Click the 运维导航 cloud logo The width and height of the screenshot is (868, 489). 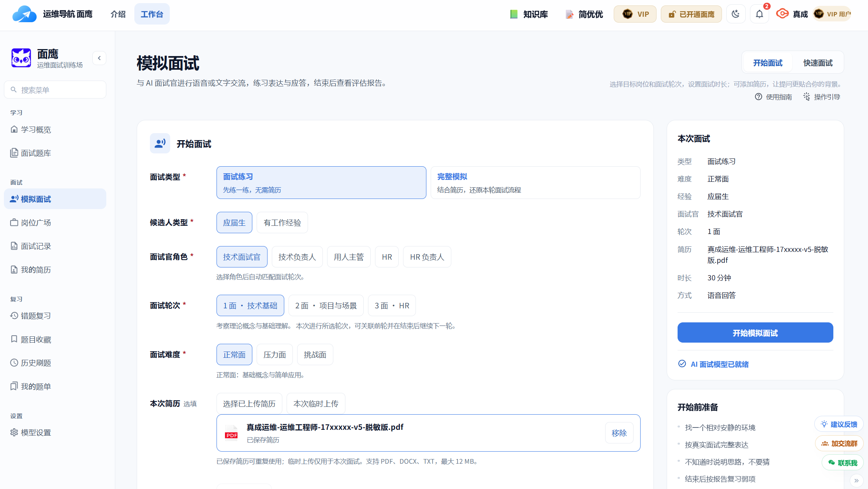coord(24,14)
